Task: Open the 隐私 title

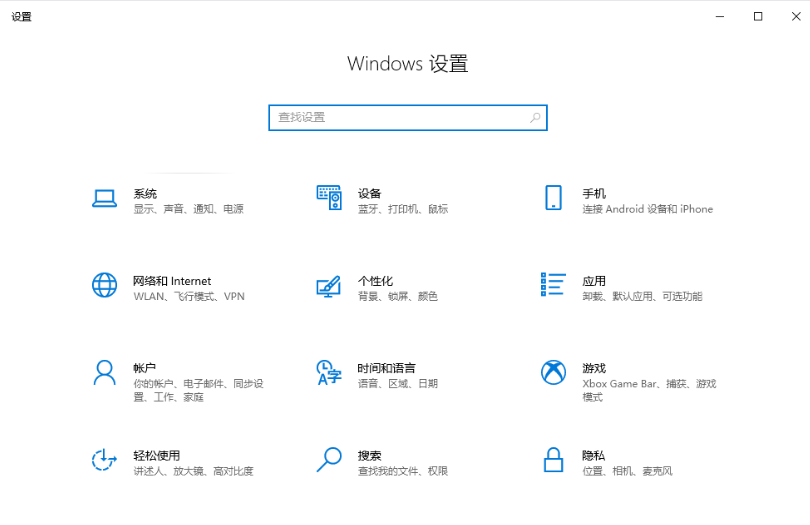Action: (594, 456)
